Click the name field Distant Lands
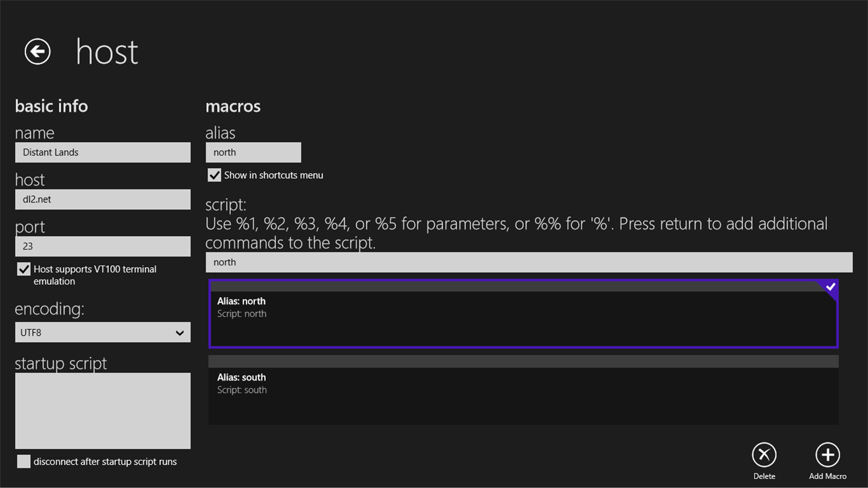The image size is (868, 488). point(102,152)
